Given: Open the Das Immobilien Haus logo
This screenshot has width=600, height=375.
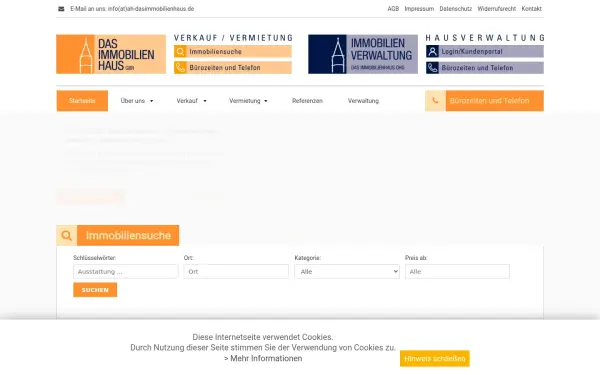Looking at the screenshot, I should 111,54.
